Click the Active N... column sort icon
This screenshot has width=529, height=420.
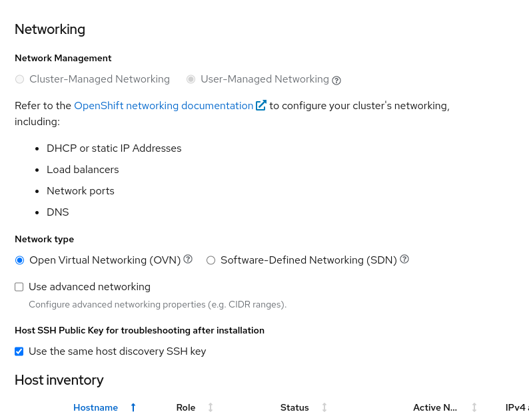click(x=474, y=407)
